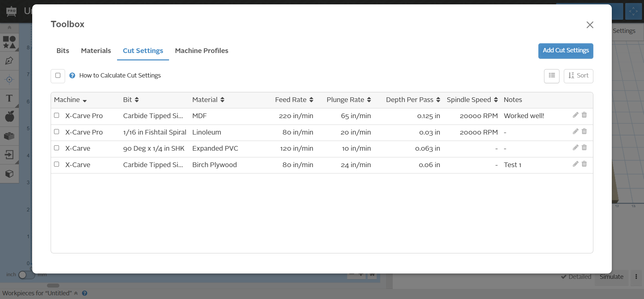Sort by Machine column
This screenshot has height=299, width=644.
(70, 100)
